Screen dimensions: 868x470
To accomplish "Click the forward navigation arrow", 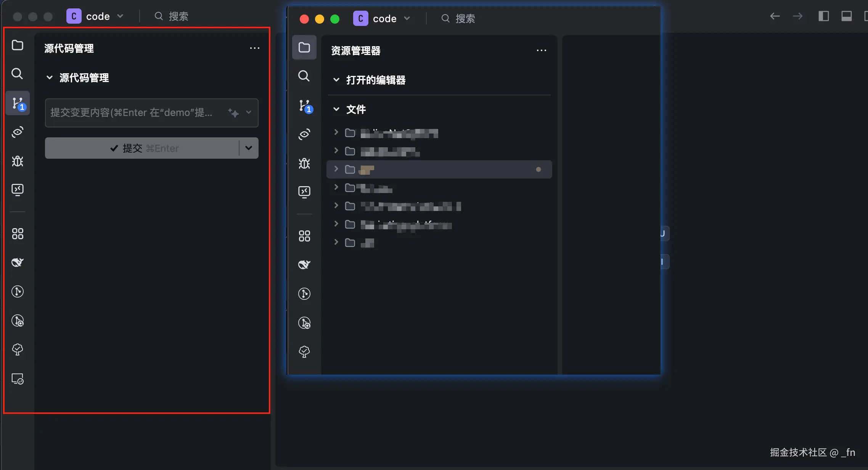I will click(x=798, y=16).
